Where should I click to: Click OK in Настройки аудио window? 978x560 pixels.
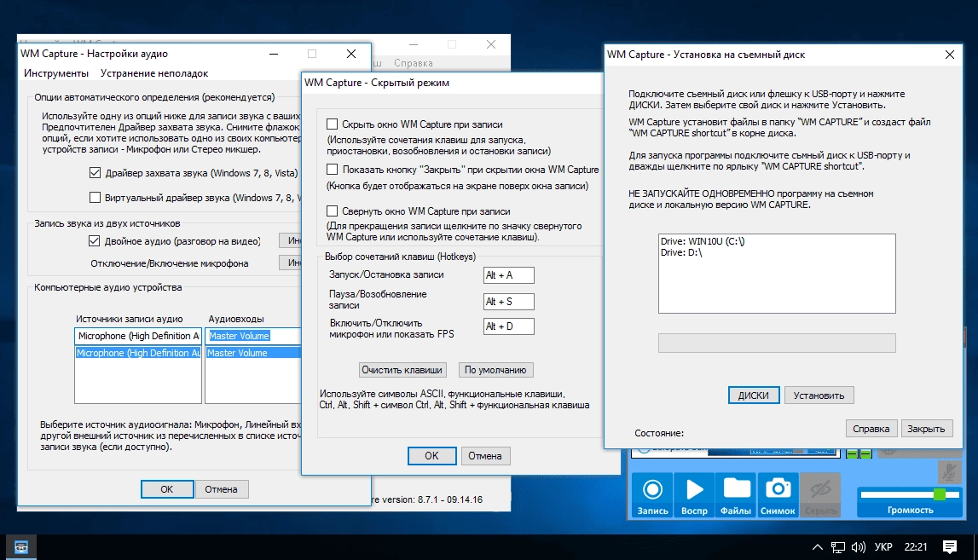pyautogui.click(x=166, y=489)
